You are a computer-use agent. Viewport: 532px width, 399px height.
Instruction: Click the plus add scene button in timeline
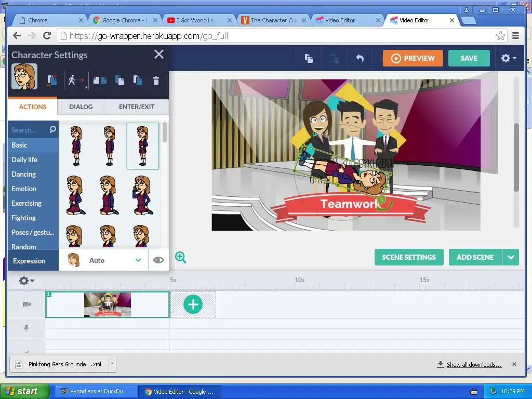pos(193,304)
